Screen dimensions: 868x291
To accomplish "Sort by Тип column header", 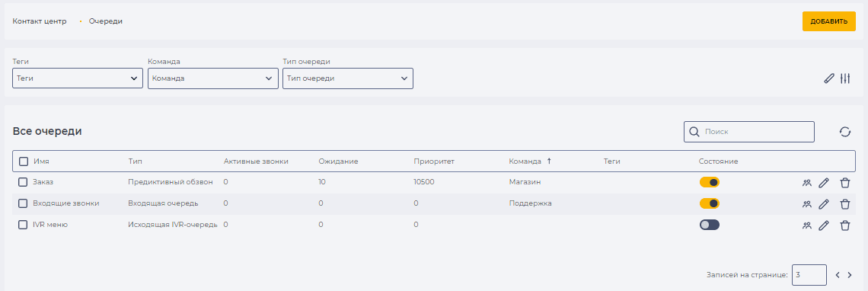I will coord(135,161).
